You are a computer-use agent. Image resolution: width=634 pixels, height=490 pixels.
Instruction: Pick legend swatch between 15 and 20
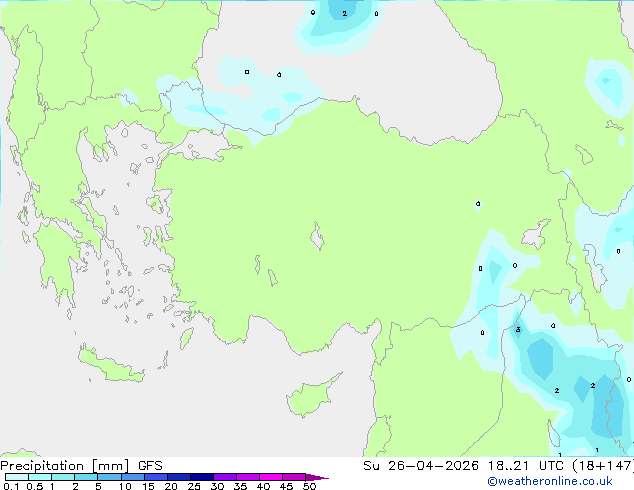tap(156, 477)
